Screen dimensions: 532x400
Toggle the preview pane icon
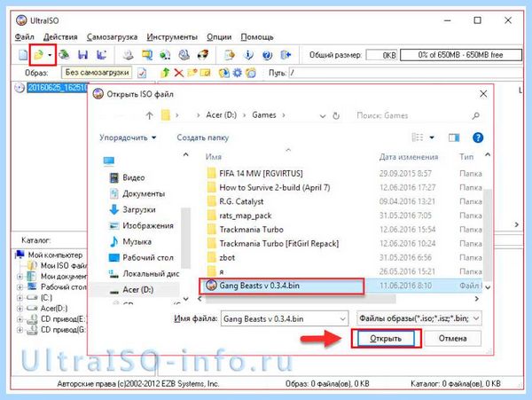pyautogui.click(x=454, y=137)
